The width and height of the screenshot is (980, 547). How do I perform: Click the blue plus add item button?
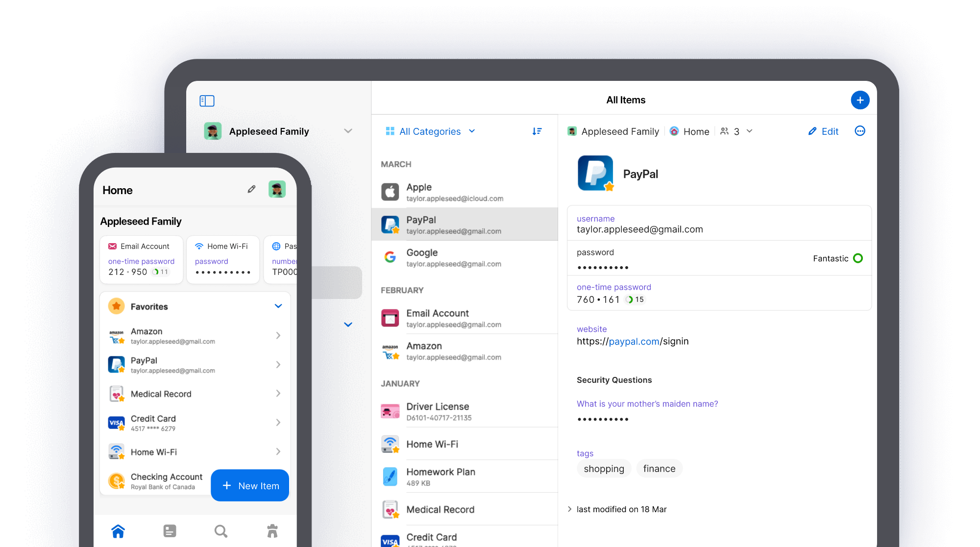click(860, 100)
